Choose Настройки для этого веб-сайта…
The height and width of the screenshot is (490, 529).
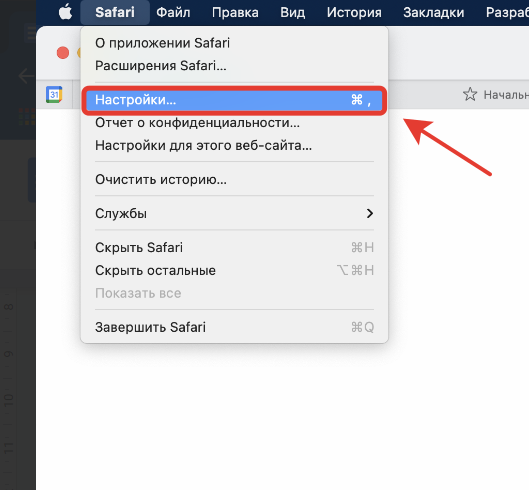click(x=234, y=145)
